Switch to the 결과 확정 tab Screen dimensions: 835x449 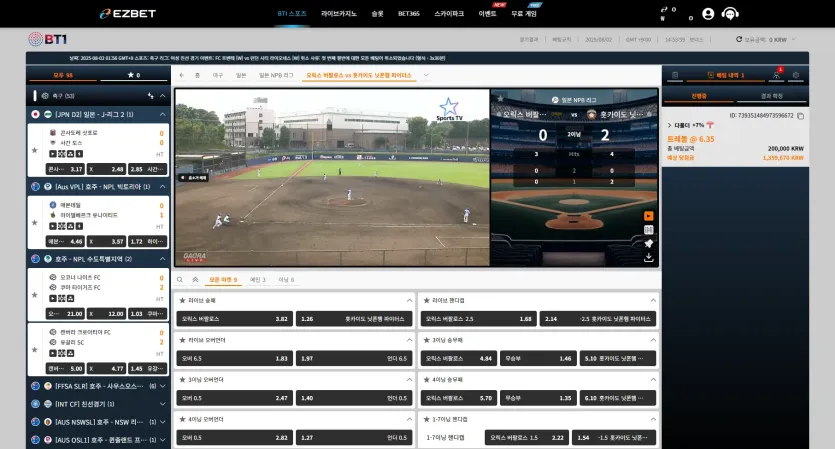(x=772, y=96)
